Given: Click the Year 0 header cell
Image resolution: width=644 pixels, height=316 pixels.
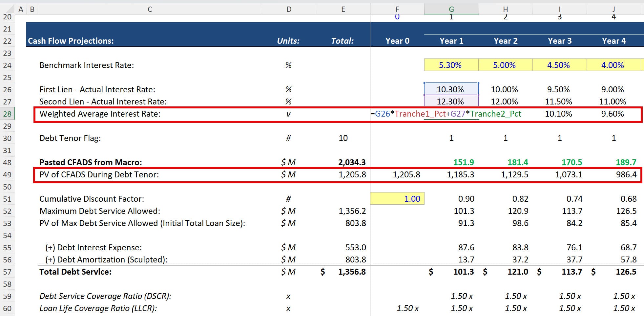Looking at the screenshot, I should point(398,41).
